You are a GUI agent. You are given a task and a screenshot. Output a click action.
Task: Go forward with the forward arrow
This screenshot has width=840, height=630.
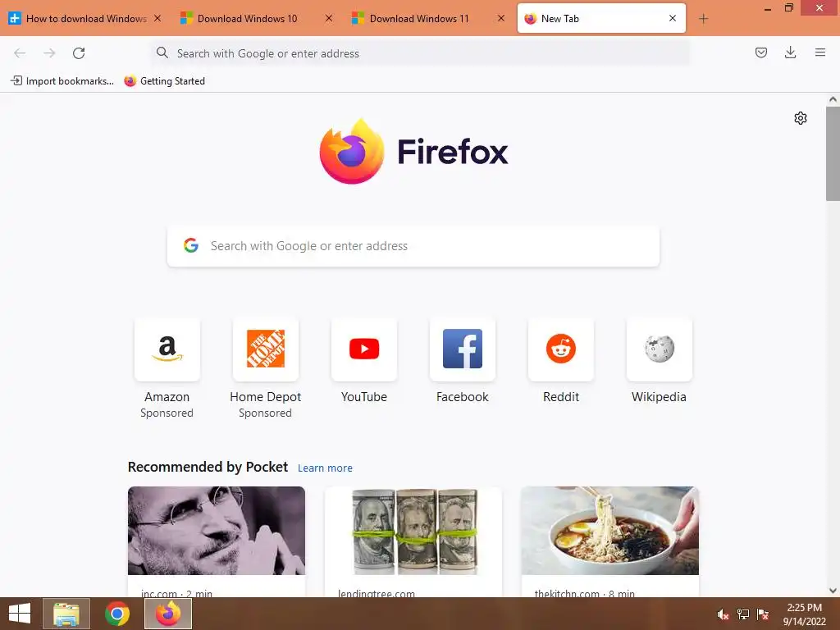click(x=49, y=53)
